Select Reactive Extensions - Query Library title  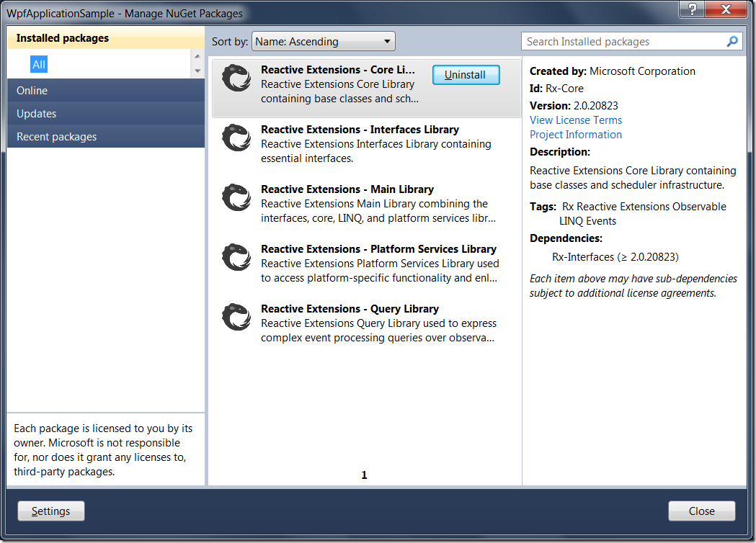click(x=350, y=309)
